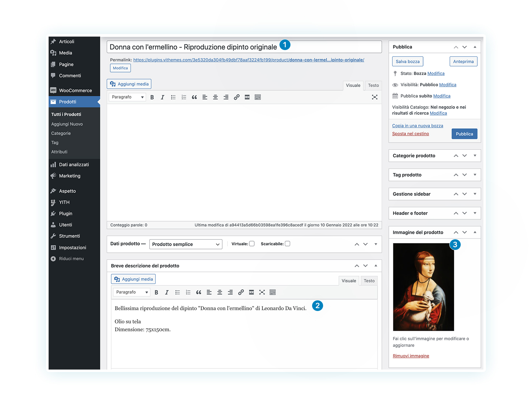Insert Read More tag in main editor
Screen dimensions: 532x404
pyautogui.click(x=247, y=97)
